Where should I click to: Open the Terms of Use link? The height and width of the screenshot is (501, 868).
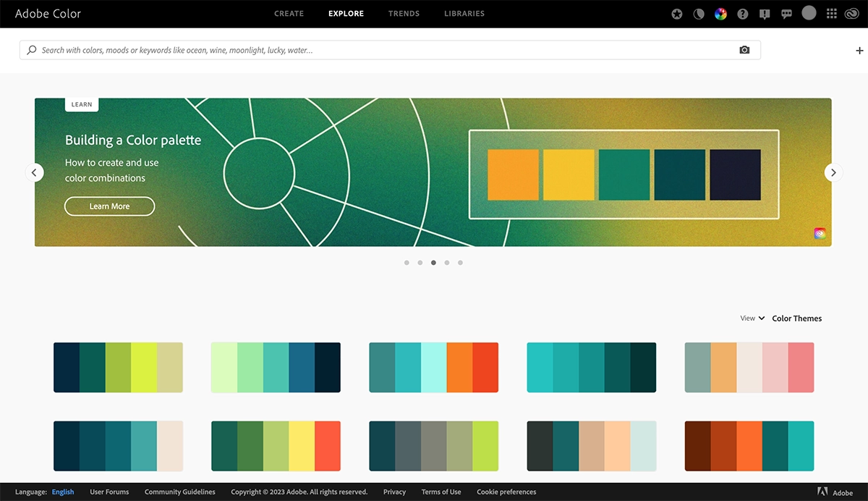pyautogui.click(x=441, y=492)
